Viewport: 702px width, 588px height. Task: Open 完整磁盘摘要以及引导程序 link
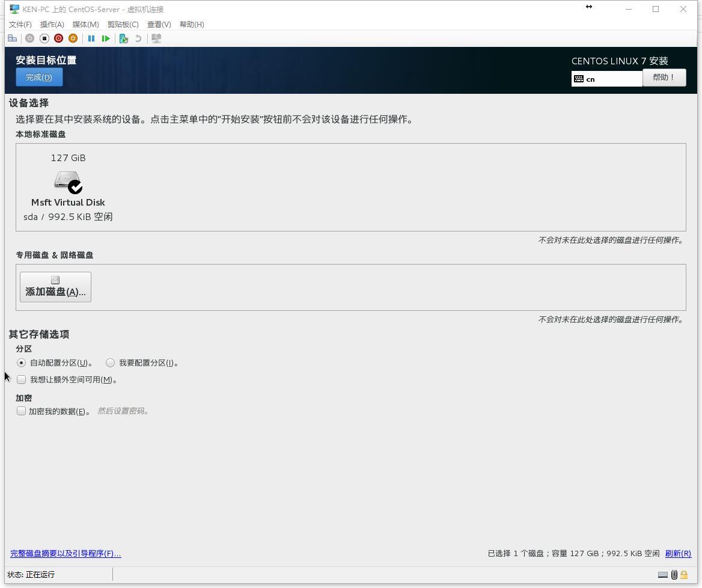coord(66,554)
